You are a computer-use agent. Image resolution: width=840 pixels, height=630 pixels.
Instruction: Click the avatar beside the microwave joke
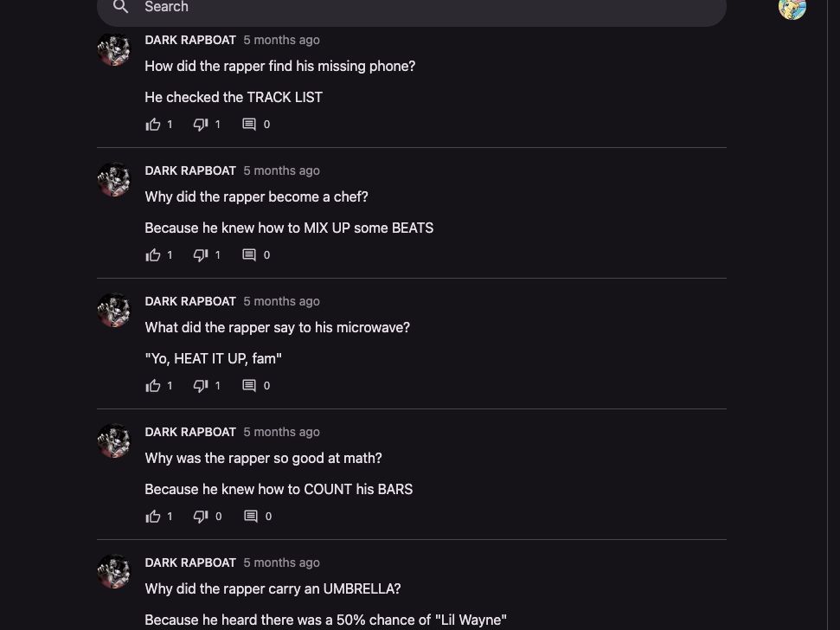(x=114, y=310)
